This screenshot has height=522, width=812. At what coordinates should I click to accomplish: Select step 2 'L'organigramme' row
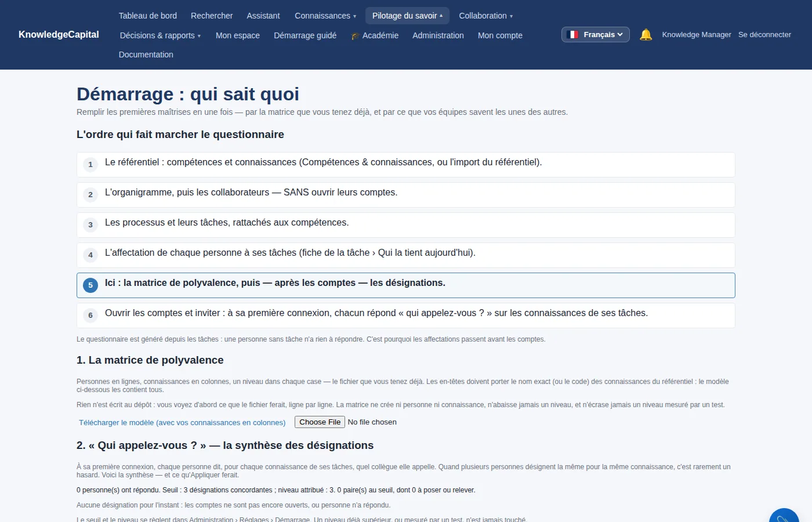[406, 195]
